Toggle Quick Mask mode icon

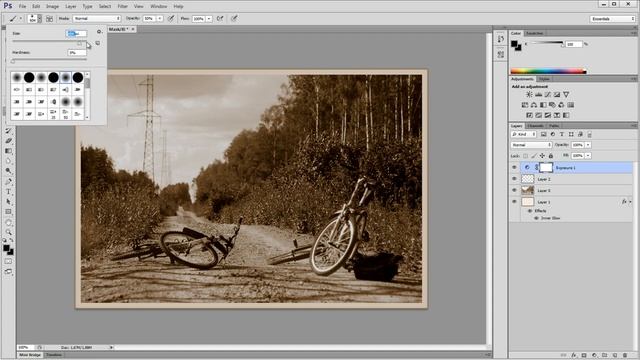point(8,261)
